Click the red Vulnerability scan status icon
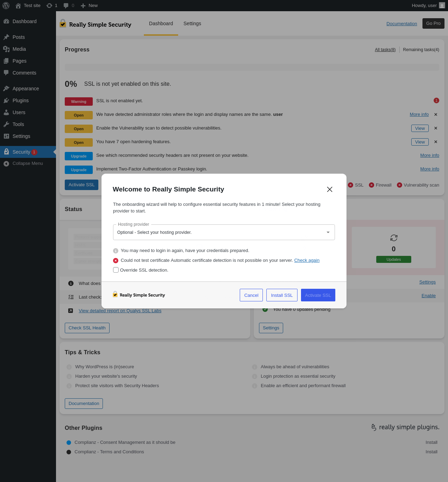This screenshot has height=482, width=448. click(399, 185)
